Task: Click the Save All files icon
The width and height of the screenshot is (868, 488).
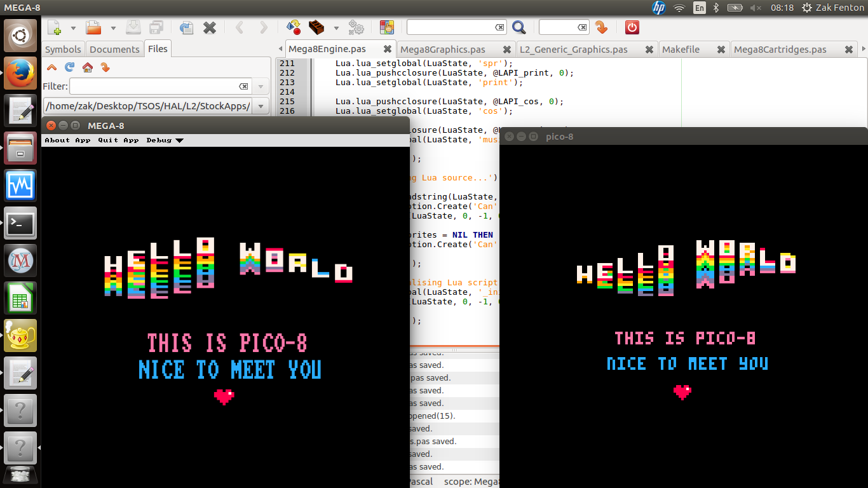Action: point(156,27)
